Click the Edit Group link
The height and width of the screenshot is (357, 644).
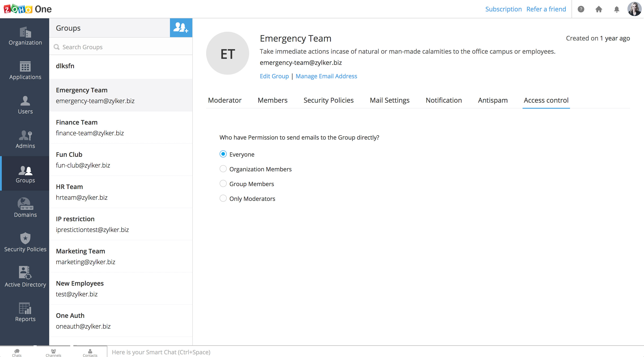[x=274, y=76]
